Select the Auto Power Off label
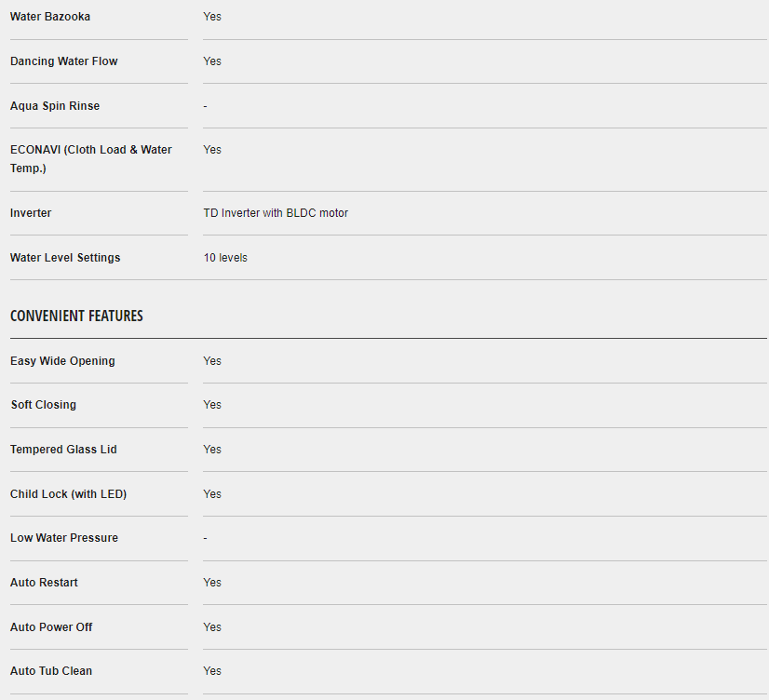The width and height of the screenshot is (769, 700). [x=51, y=627]
